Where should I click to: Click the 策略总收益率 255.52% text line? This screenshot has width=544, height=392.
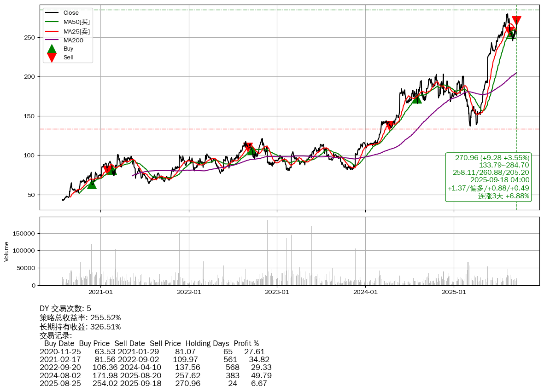pyautogui.click(x=80, y=317)
